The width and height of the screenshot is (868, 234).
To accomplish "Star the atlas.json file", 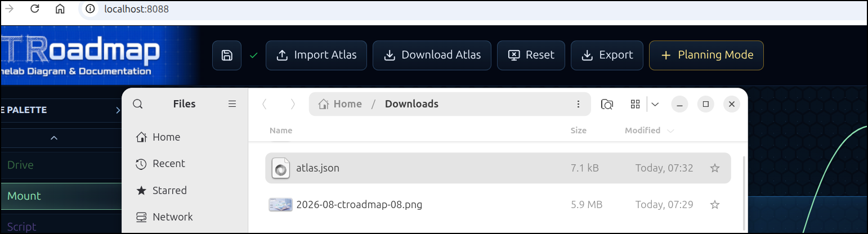I will point(715,168).
